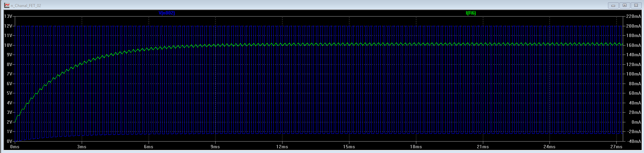Minimize the waveform window
This screenshot has width=644, height=153.
613,5
